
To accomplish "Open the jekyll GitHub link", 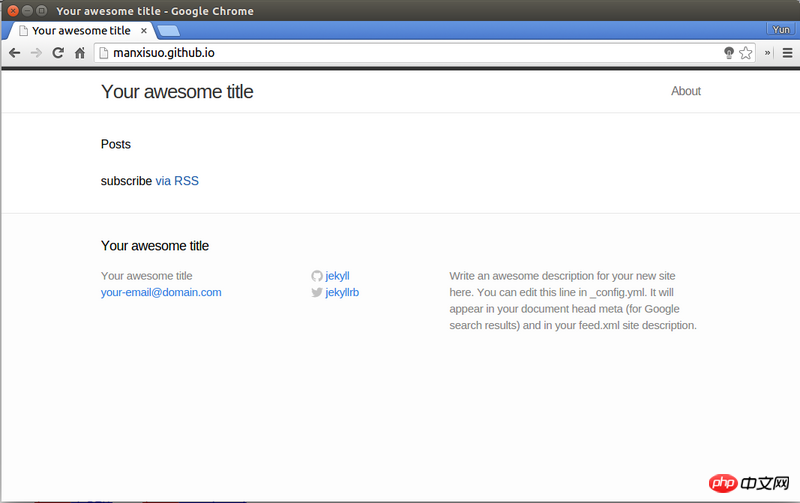I will [337, 276].
